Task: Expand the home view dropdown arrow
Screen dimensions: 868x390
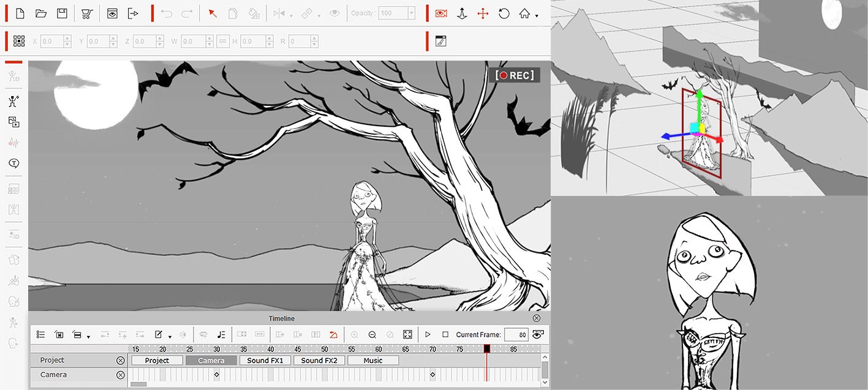Action: click(x=537, y=16)
